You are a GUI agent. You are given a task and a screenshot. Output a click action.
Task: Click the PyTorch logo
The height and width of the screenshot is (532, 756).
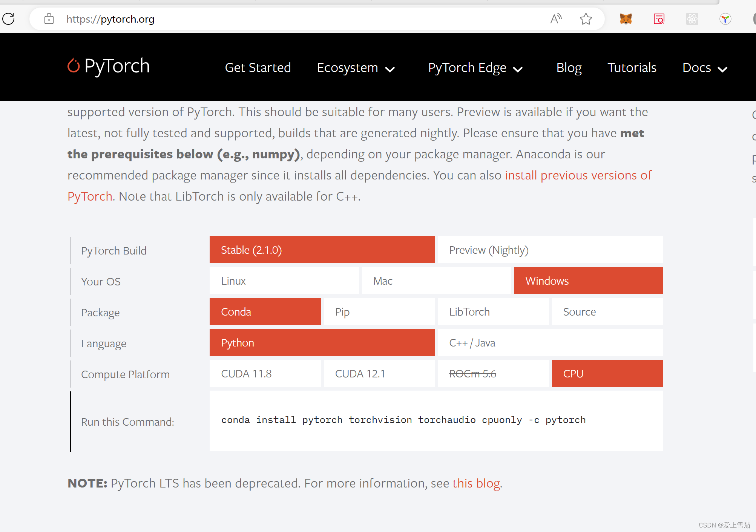(x=108, y=66)
